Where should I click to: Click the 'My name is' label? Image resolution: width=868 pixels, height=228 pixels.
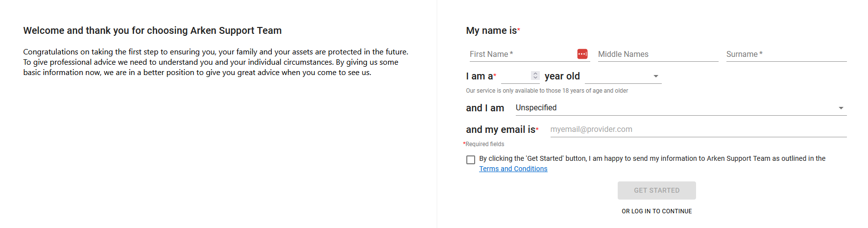[491, 30]
